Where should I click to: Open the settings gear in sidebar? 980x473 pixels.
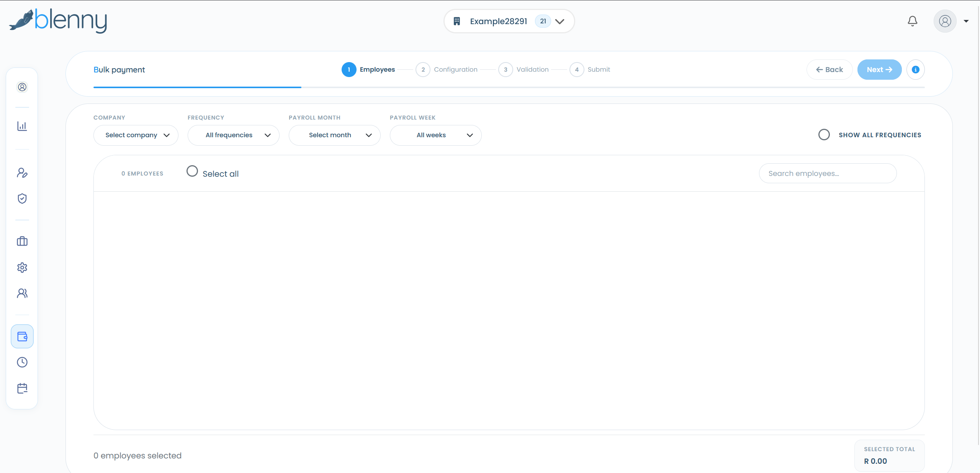(22, 267)
